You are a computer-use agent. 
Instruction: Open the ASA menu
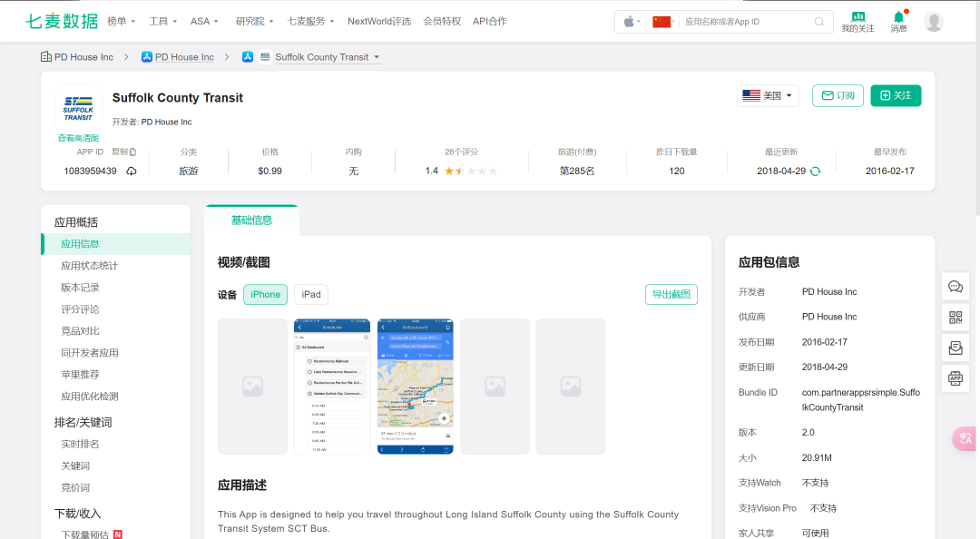click(x=204, y=21)
